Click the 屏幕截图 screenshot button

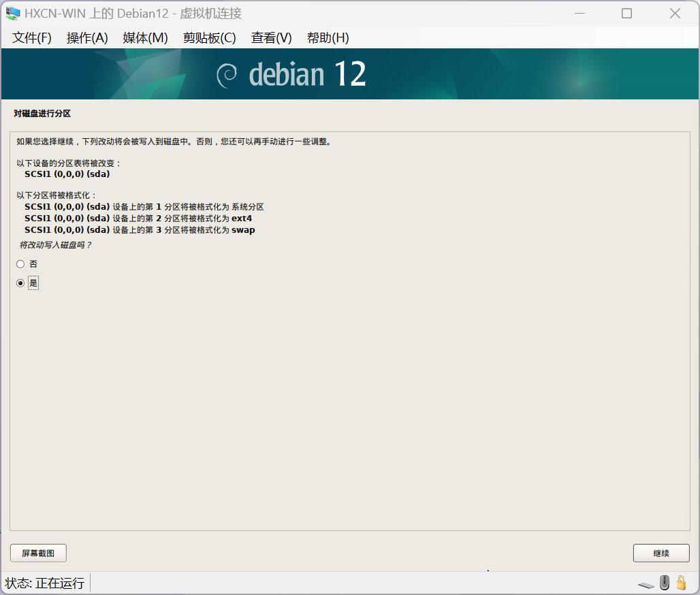click(38, 553)
